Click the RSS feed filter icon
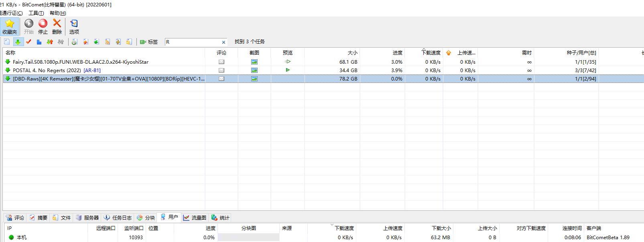Viewport: 644px width, 242px height. 107,42
